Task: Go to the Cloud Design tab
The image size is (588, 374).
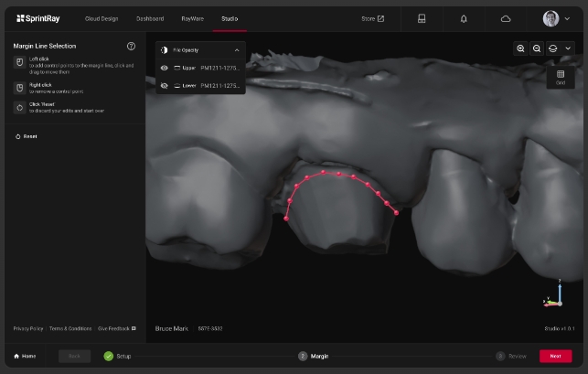Action: (102, 18)
